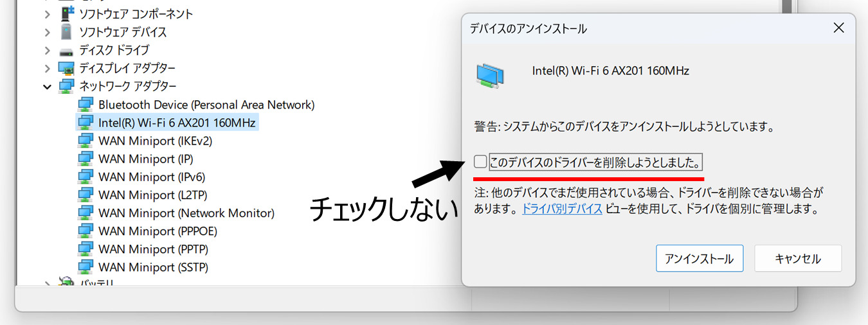Collapse the ネットワーク アダプター node
Image resolution: width=868 pixels, height=325 pixels.
48,86
